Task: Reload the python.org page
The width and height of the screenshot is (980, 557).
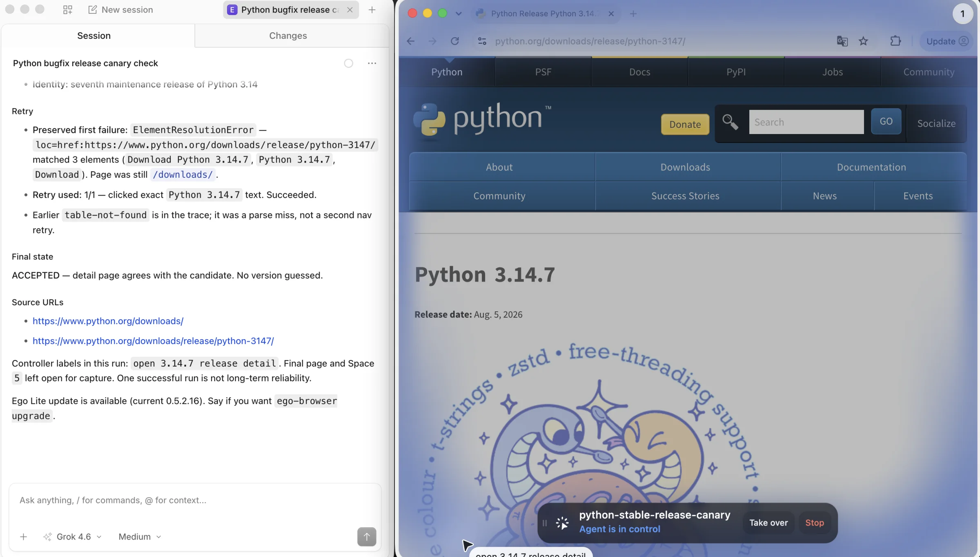Action: point(455,41)
